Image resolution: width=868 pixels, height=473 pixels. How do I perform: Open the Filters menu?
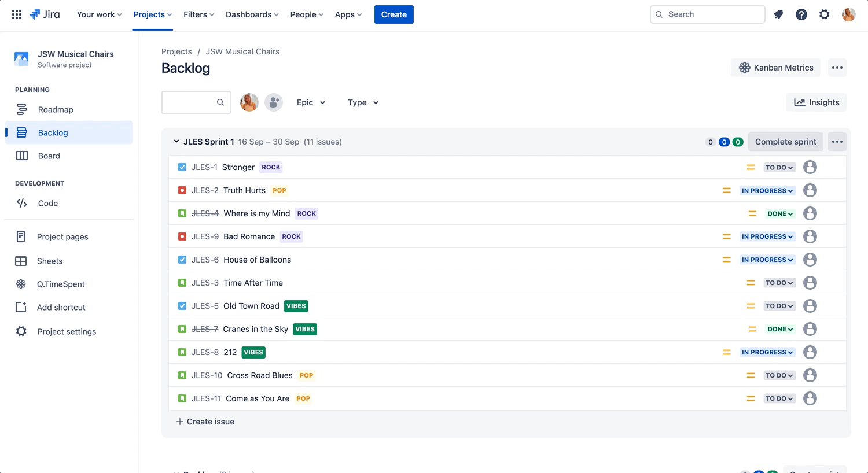[198, 14]
